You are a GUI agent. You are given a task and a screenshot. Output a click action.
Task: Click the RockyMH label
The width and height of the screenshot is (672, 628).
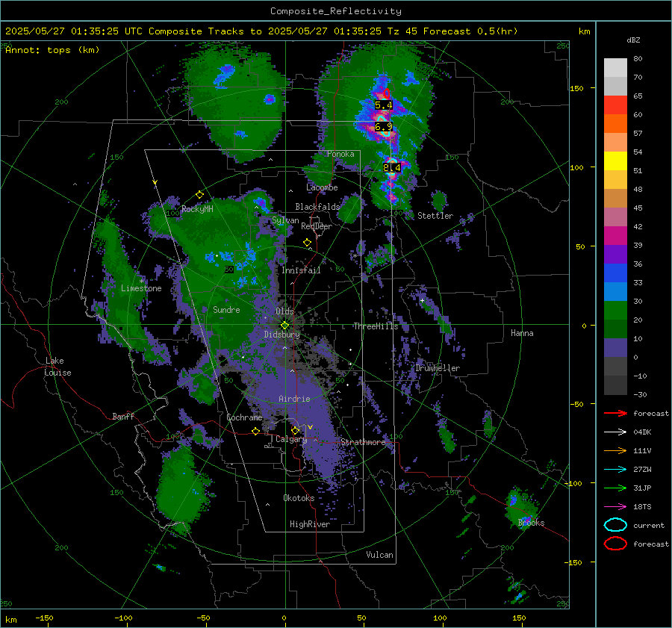point(197,209)
